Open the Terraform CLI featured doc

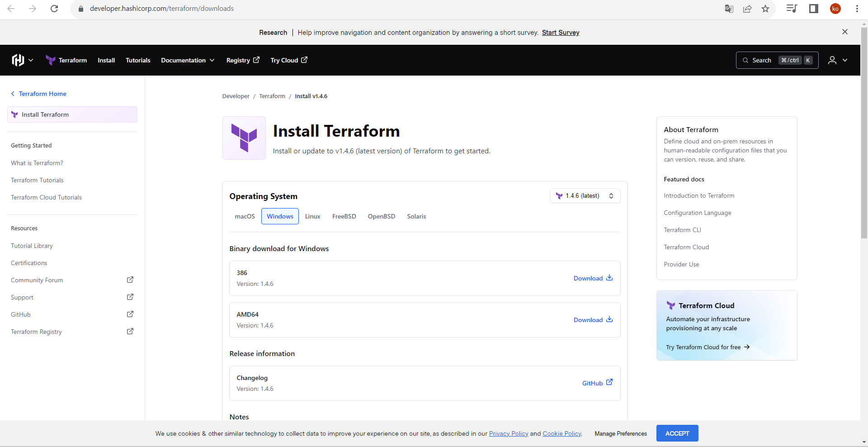pyautogui.click(x=682, y=230)
